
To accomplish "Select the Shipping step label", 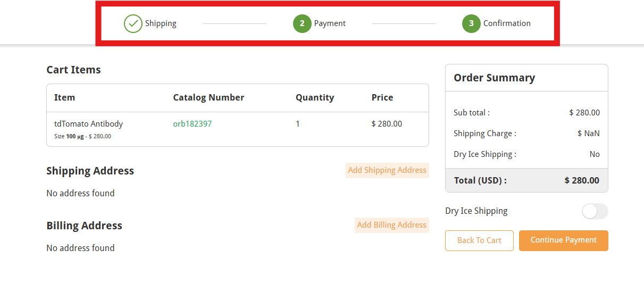I will coord(161,23).
